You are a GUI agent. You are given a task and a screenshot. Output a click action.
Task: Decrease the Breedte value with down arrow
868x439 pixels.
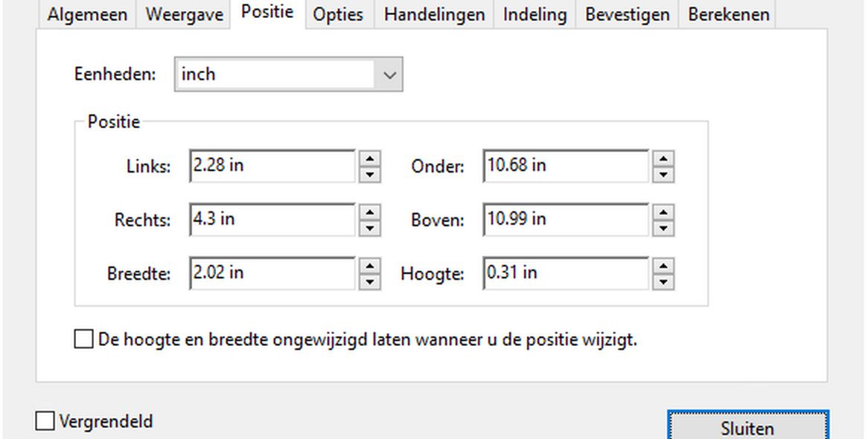369,281
